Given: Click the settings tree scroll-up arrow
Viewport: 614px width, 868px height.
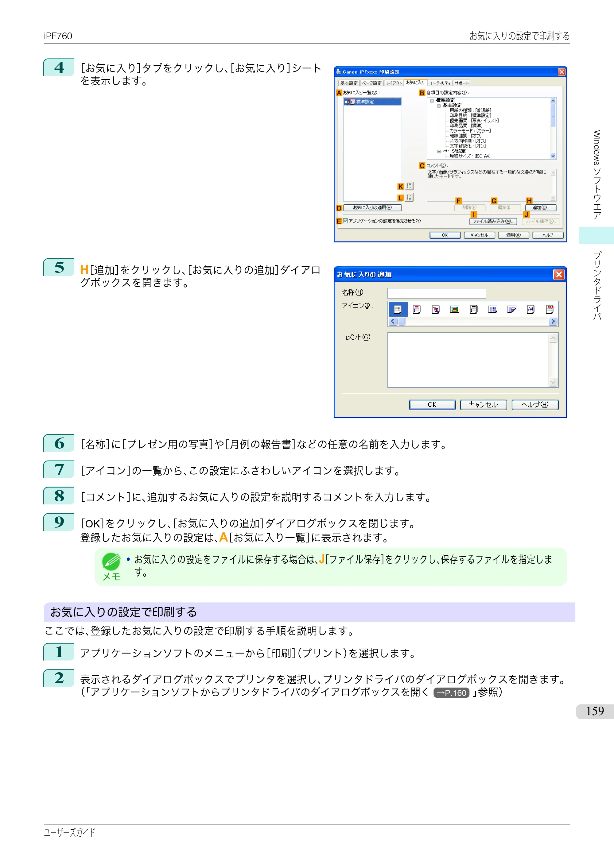Looking at the screenshot, I should coord(553,101).
